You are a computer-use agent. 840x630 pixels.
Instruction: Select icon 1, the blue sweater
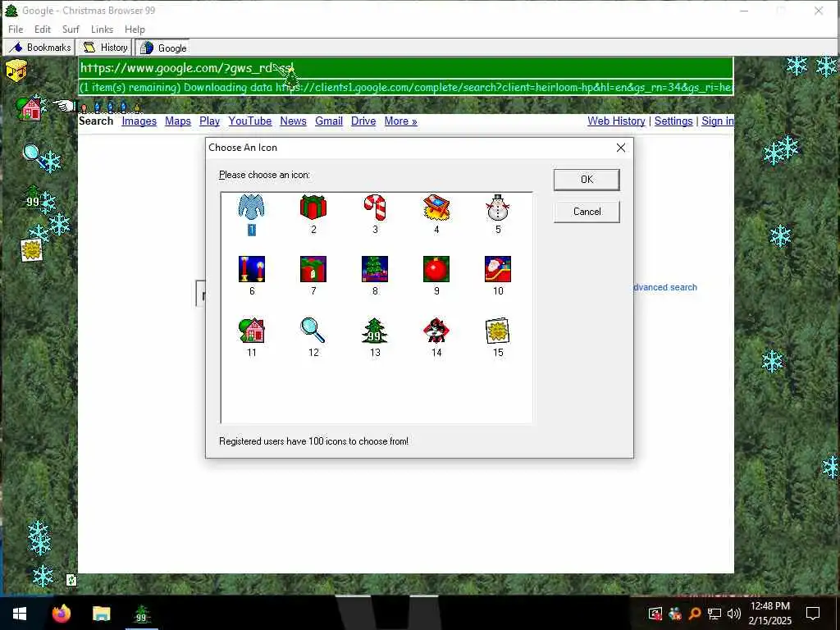coord(251,208)
